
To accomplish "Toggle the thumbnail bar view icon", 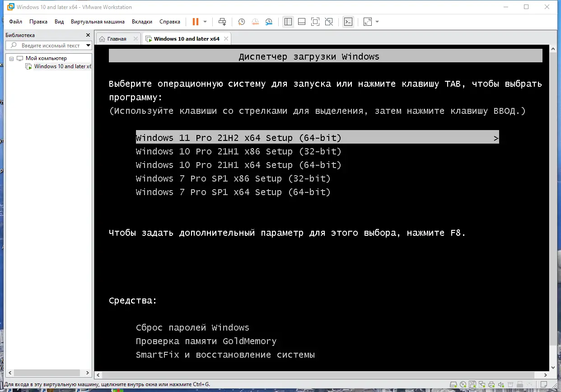I will tap(302, 22).
